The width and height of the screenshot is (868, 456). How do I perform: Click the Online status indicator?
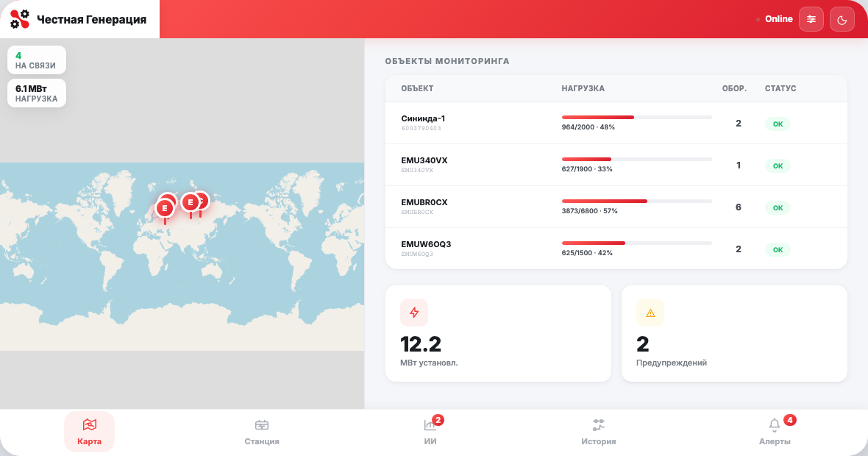(x=775, y=19)
